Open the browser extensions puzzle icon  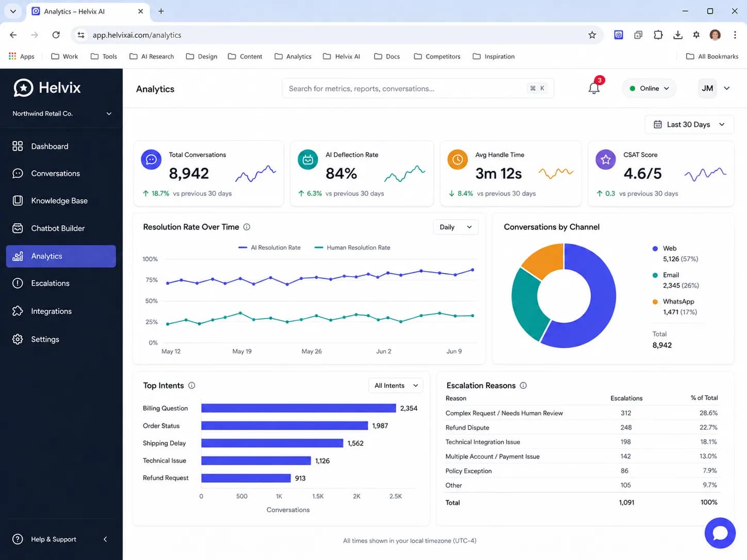click(x=658, y=35)
